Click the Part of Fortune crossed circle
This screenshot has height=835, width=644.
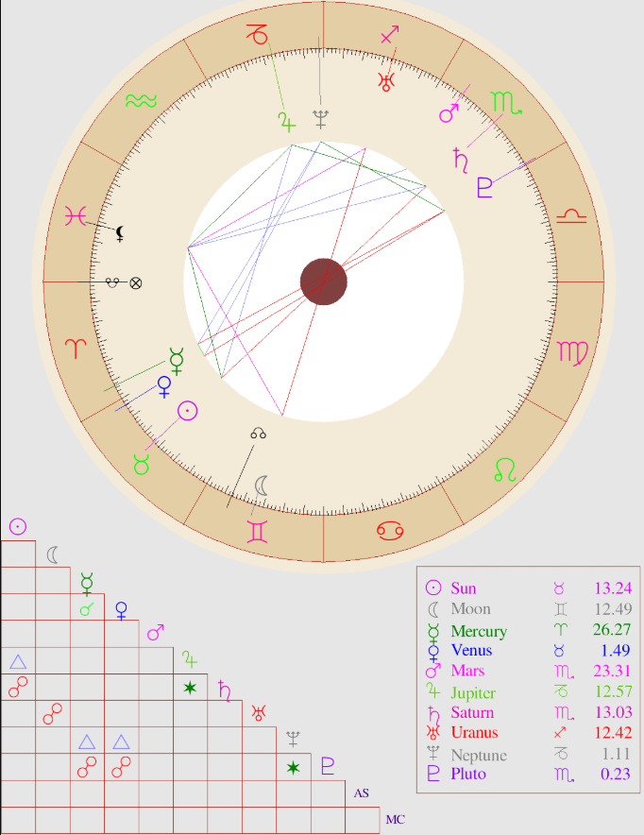(136, 282)
